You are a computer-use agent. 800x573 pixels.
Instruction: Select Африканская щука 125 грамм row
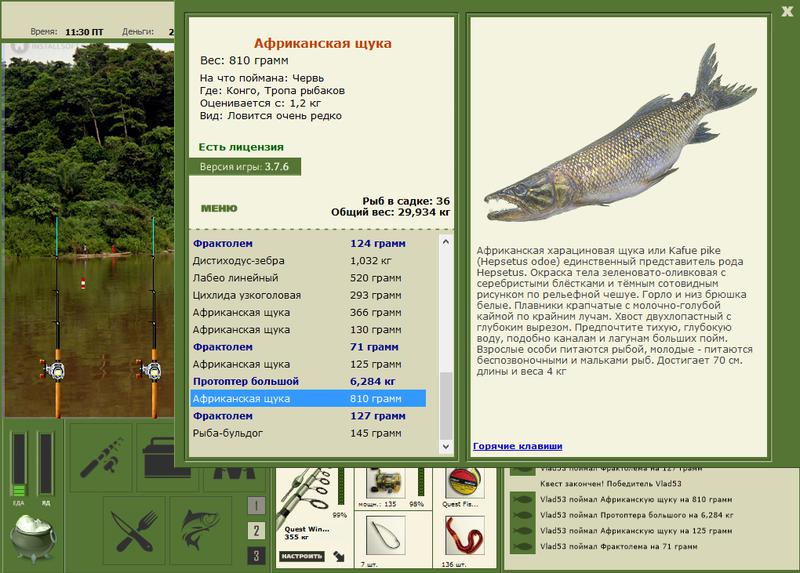click(x=308, y=364)
